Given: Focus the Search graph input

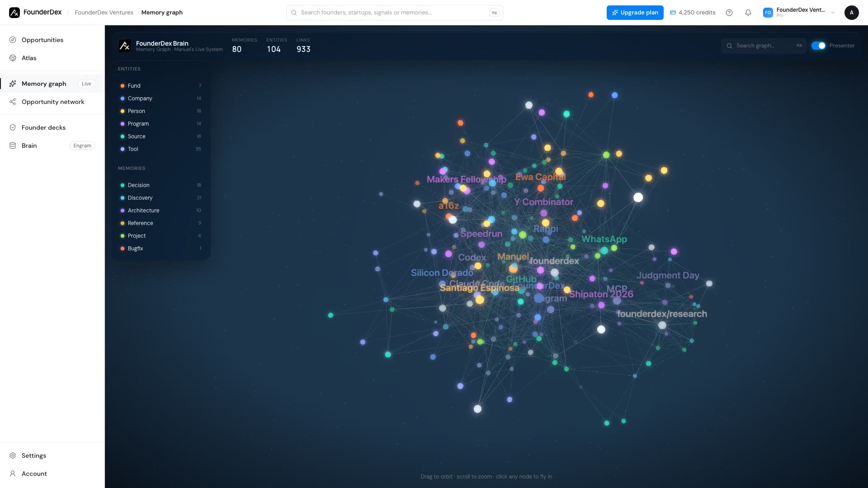Looking at the screenshot, I should 764,46.
